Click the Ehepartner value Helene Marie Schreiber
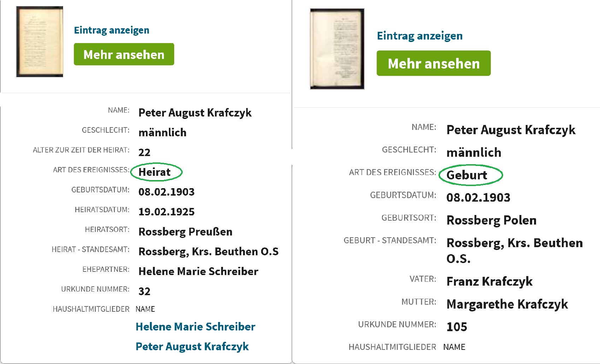This screenshot has height=364, width=600. tap(198, 271)
